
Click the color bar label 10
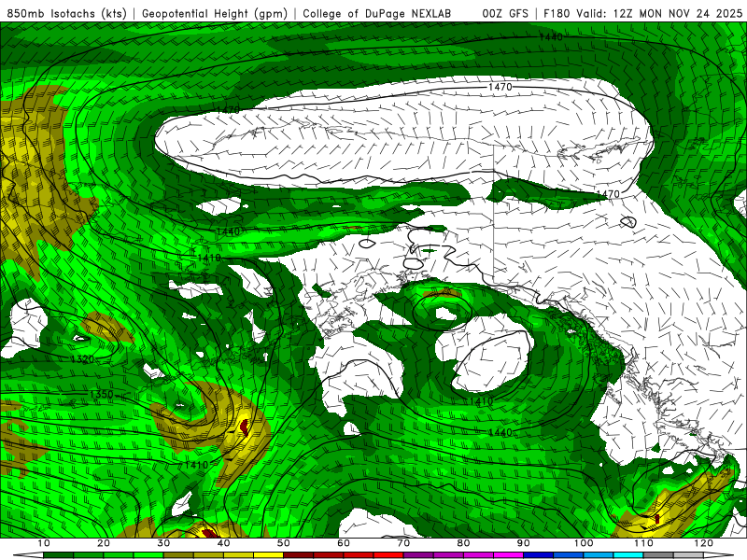43,543
